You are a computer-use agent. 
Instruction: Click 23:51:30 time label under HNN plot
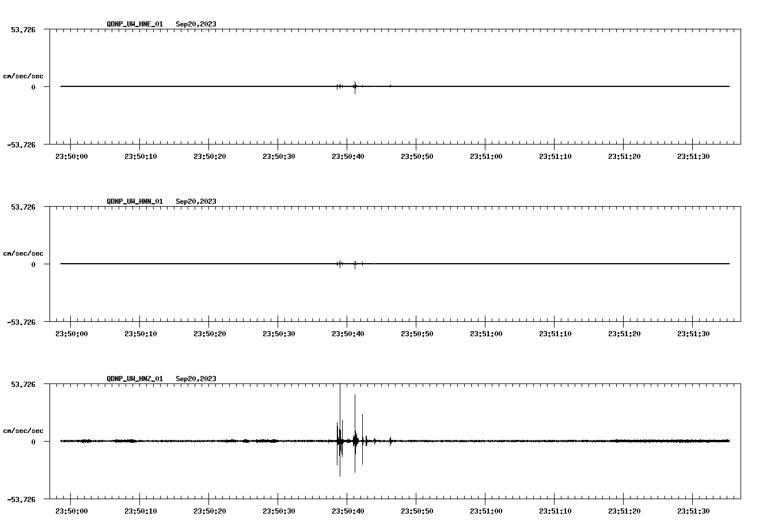[x=693, y=334]
